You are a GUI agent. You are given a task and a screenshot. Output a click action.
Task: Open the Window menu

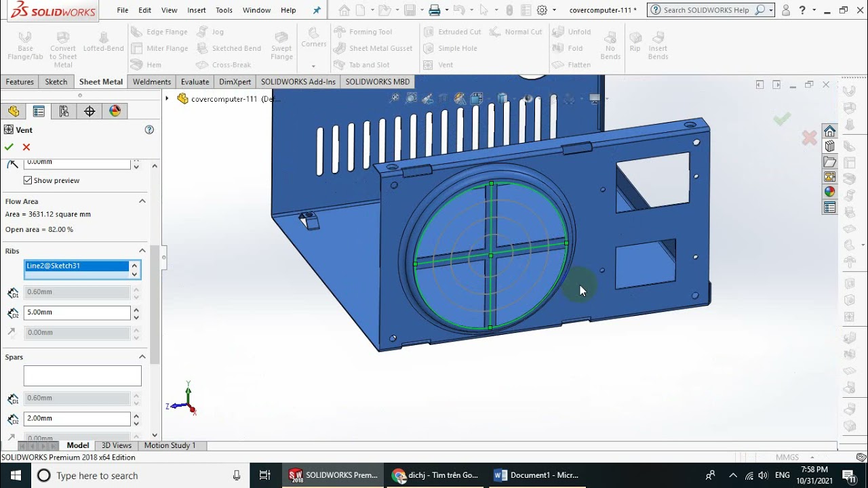coord(256,10)
